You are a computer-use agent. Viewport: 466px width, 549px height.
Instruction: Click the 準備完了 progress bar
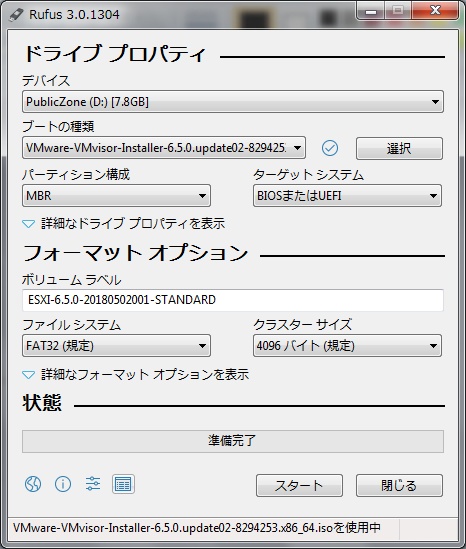(233, 441)
